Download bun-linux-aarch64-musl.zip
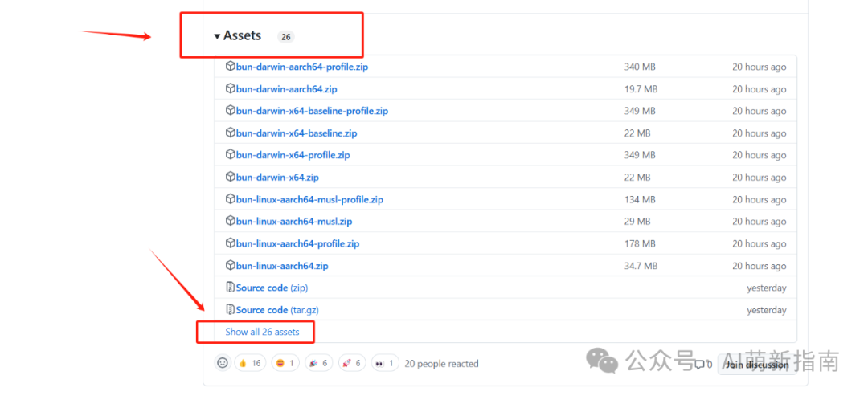Image resolution: width=868 pixels, height=396 pixels. pos(294,222)
